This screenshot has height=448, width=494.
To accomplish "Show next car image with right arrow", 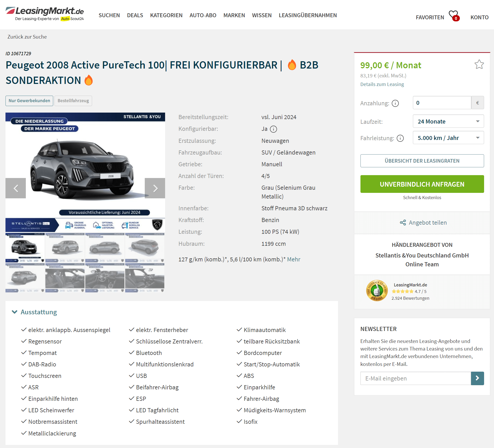I will [x=155, y=188].
